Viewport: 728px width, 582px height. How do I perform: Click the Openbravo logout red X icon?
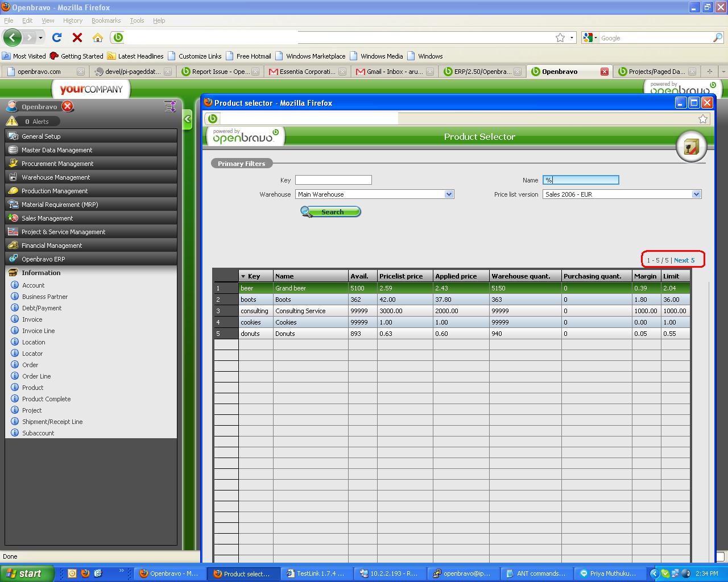click(68, 106)
